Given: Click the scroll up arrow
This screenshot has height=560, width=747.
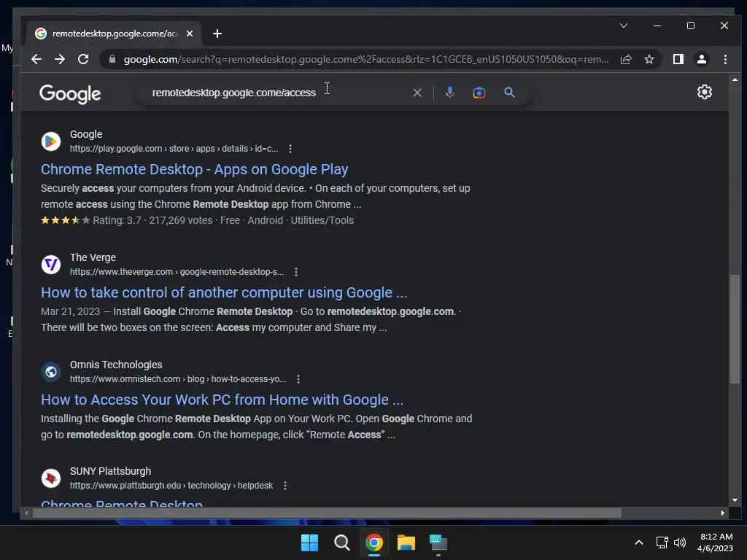Looking at the screenshot, I should (x=735, y=79).
